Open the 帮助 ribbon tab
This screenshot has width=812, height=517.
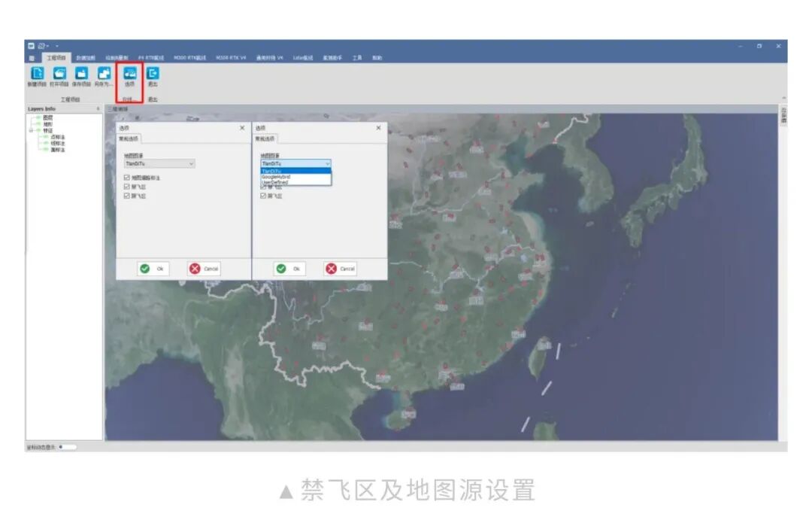point(377,58)
